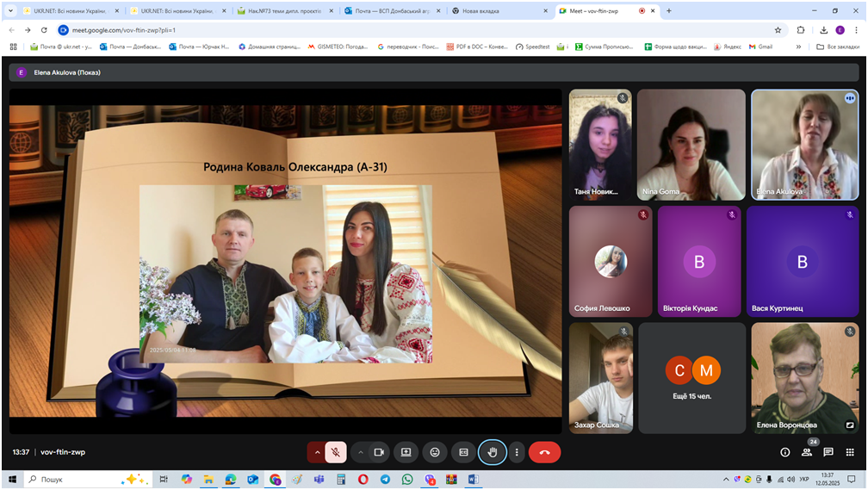Click the browser forward arrow
This screenshot has width=868, height=490.
[28, 30]
